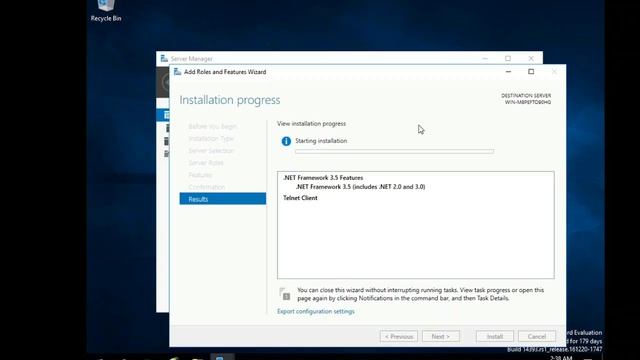Click the Installation progress heading
Image resolution: width=640 pixels, height=360 pixels.
[230, 100]
